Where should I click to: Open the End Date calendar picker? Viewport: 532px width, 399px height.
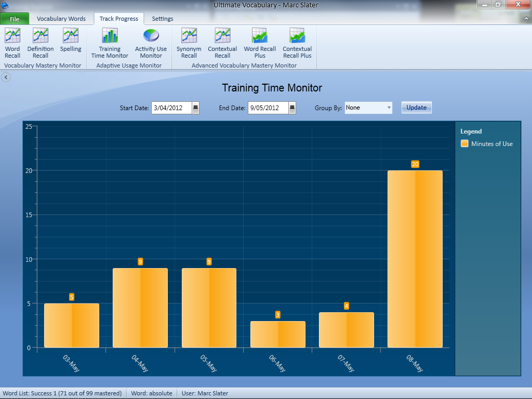[292, 108]
